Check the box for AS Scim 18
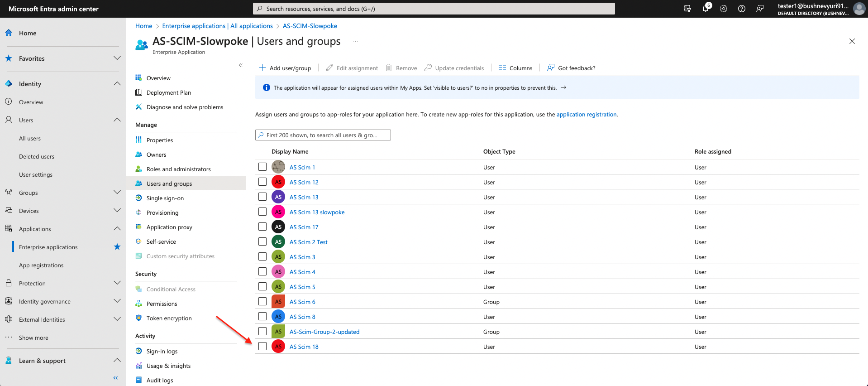 (x=262, y=346)
